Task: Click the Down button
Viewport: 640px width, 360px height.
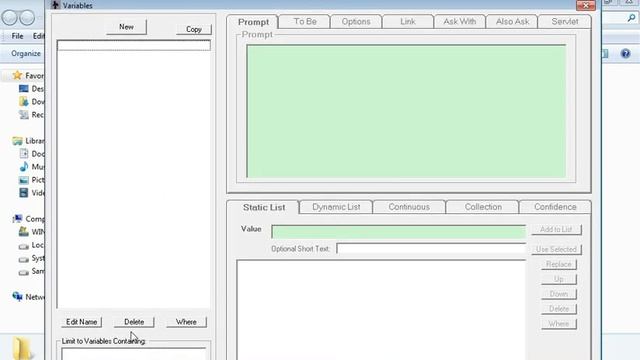Action: pos(558,294)
